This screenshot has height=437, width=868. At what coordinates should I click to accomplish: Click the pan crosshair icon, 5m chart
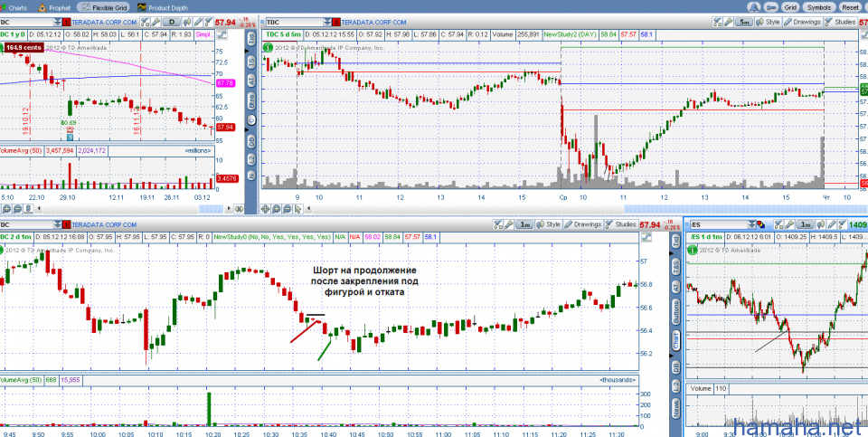click(265, 209)
